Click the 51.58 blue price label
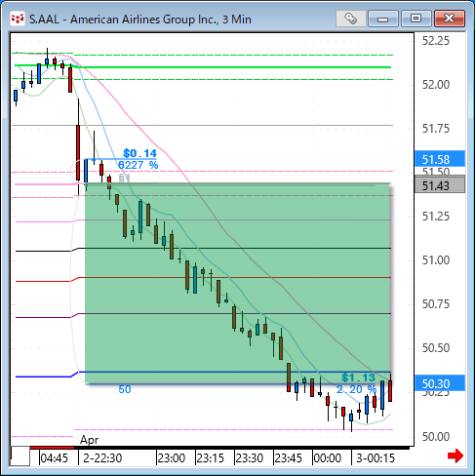 click(440, 159)
